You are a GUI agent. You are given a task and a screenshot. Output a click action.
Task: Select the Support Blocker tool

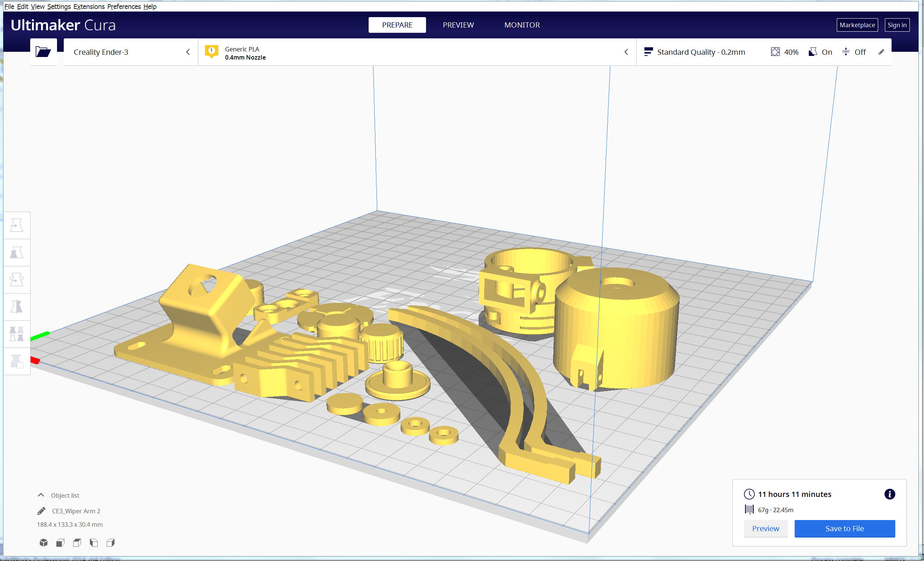(x=16, y=361)
